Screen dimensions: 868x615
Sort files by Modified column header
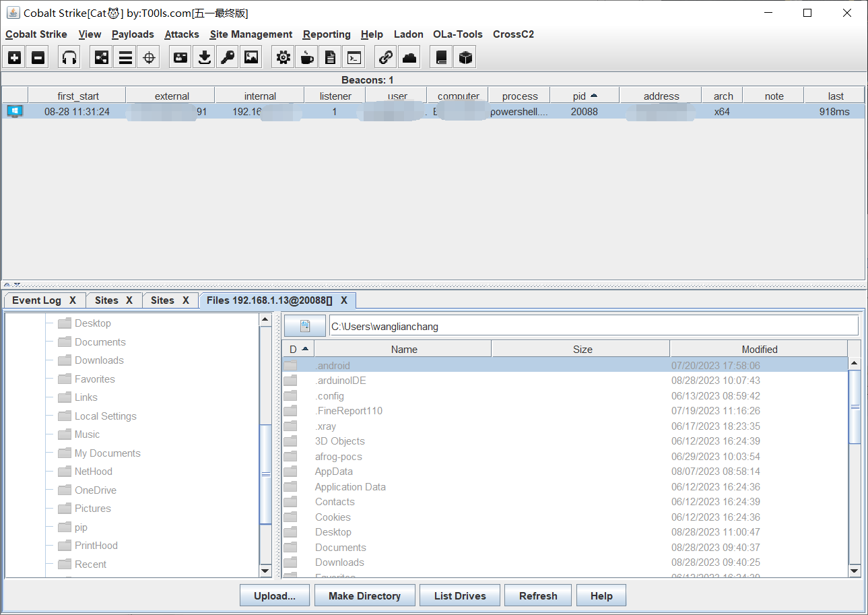pyautogui.click(x=759, y=349)
